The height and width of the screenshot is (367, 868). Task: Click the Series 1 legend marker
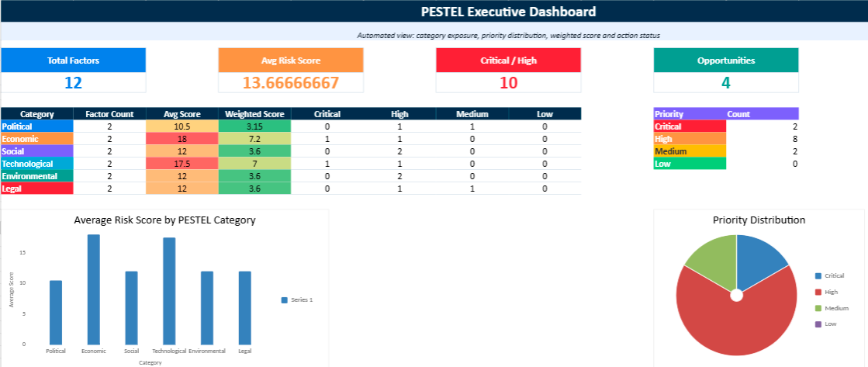(x=284, y=299)
